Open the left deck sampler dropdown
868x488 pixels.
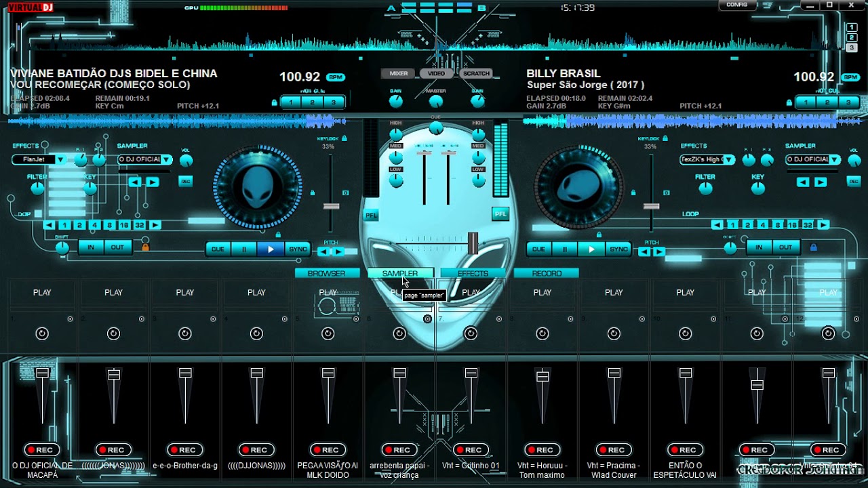tap(166, 160)
